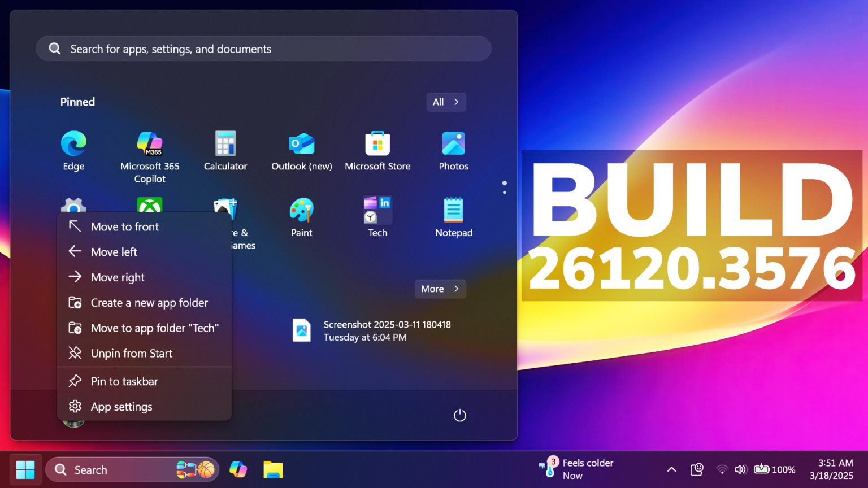
Task: Choose Unpin from Start
Action: pyautogui.click(x=132, y=353)
